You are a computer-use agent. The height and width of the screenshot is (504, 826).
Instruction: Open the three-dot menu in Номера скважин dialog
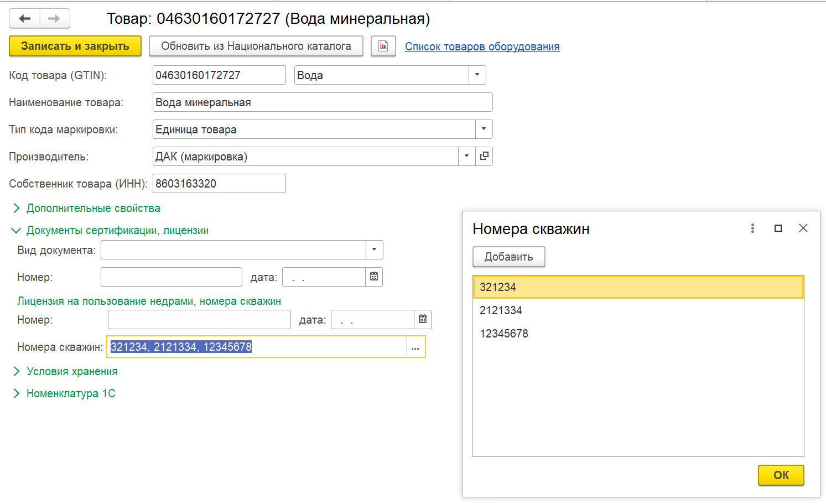pyautogui.click(x=752, y=228)
